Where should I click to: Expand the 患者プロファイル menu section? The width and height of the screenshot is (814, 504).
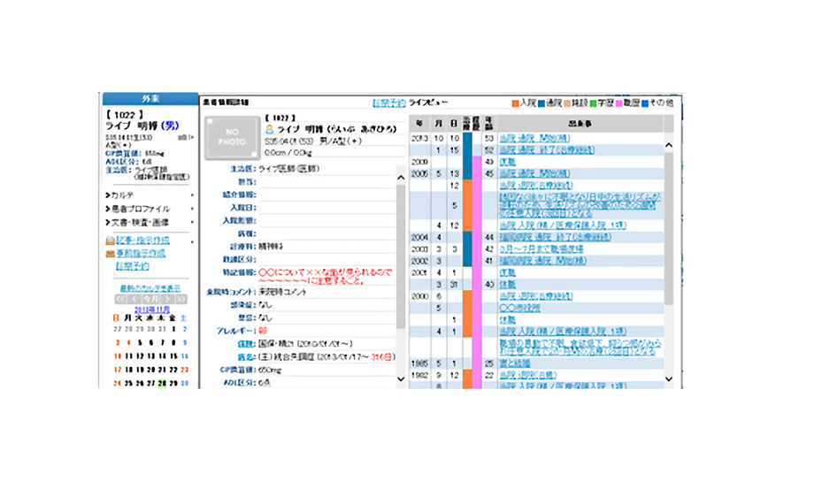[x=138, y=209]
